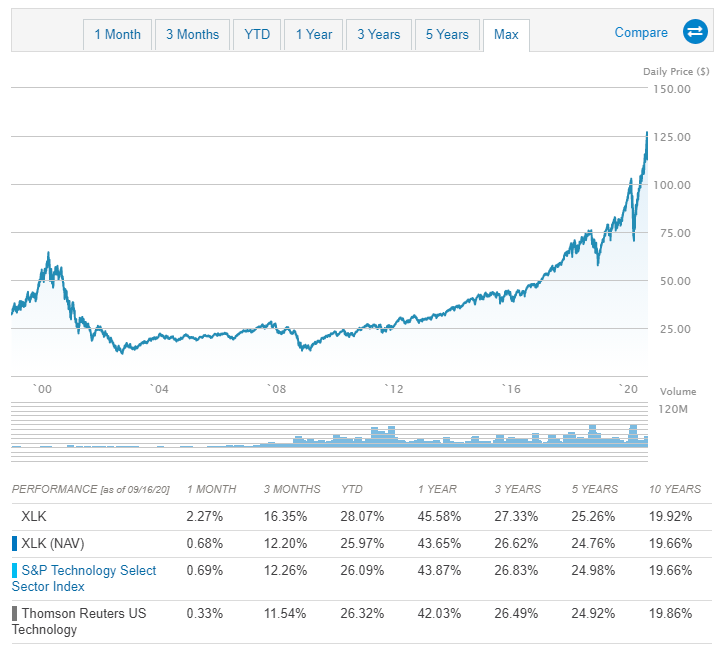The height and width of the screenshot is (652, 724).
Task: Click the Volume axis label
Action: (678, 392)
